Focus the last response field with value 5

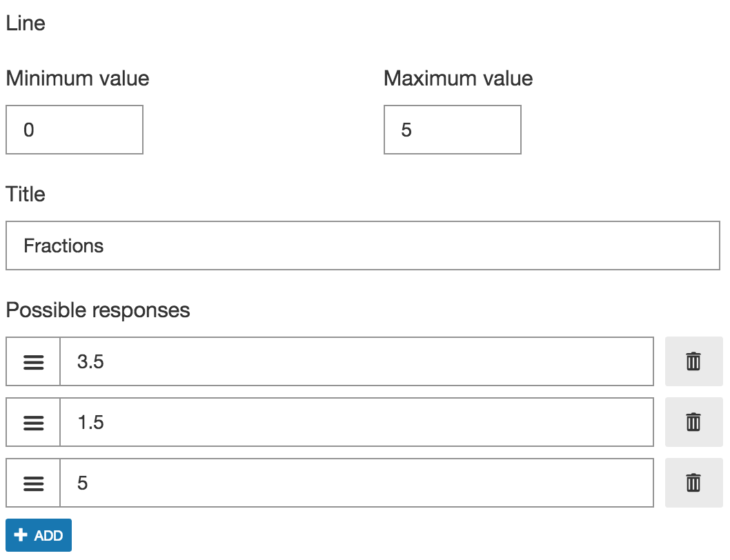(357, 483)
